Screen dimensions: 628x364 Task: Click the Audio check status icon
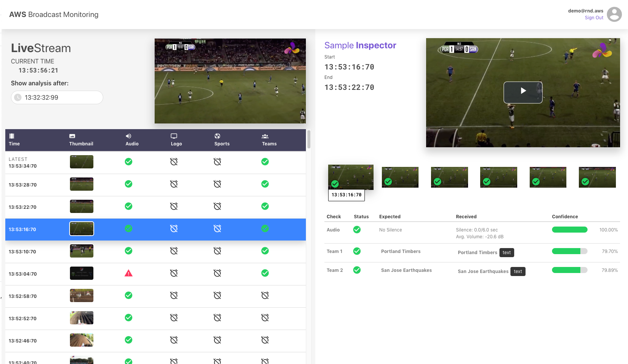(357, 230)
